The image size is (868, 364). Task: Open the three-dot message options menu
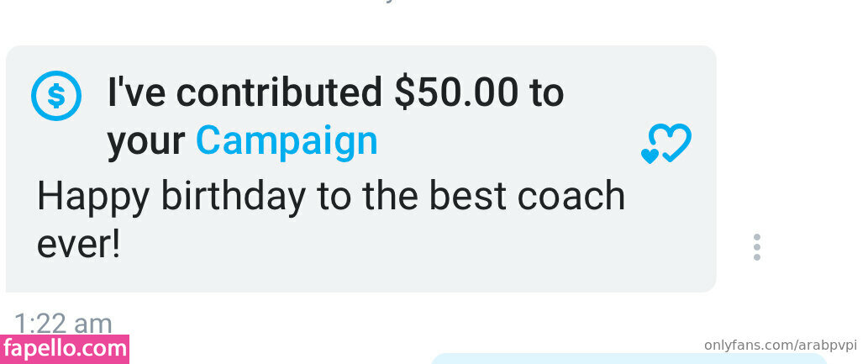757,247
